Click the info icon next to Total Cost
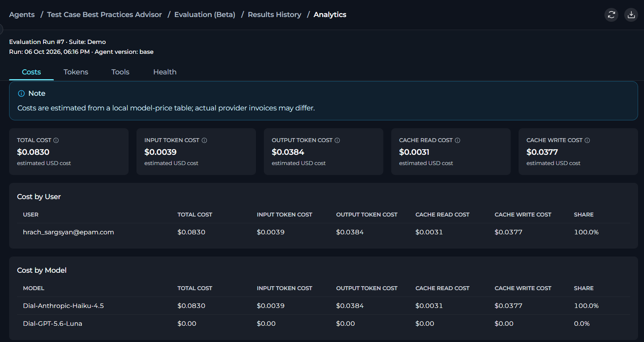 (56, 140)
